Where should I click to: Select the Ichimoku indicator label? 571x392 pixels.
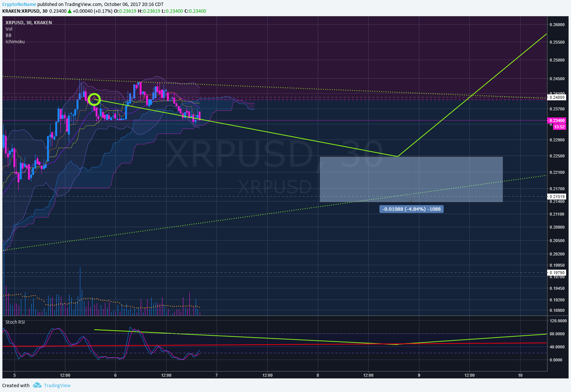click(x=15, y=42)
